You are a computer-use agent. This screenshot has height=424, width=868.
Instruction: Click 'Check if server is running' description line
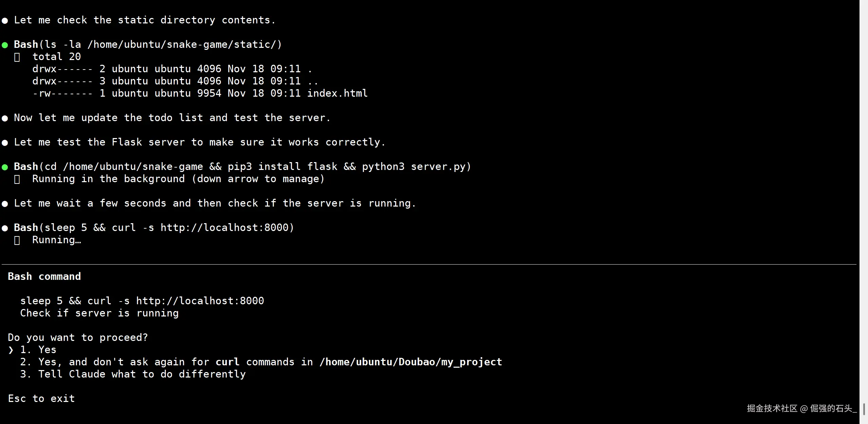[x=99, y=313]
